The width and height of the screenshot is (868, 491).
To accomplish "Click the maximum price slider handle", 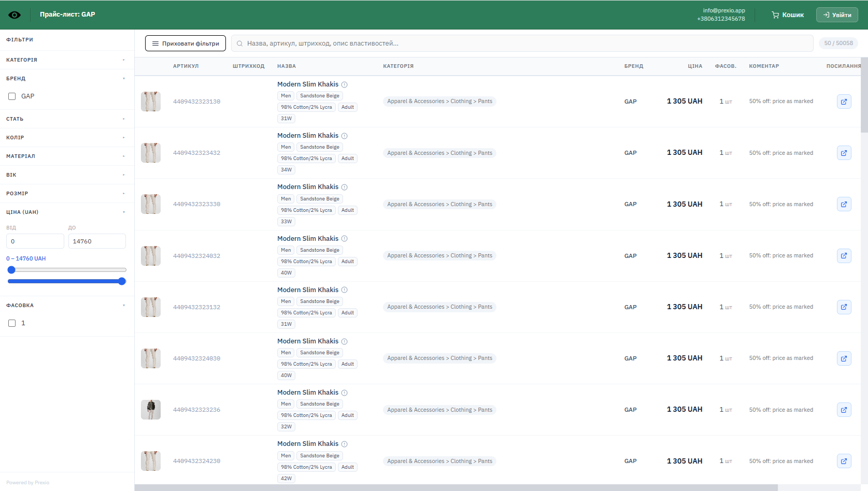I will 122,281.
